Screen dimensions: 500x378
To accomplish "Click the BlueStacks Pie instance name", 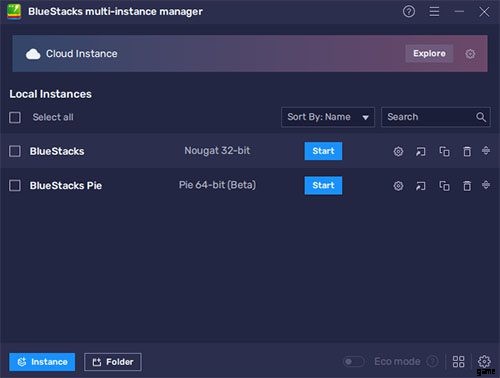I will (66, 186).
